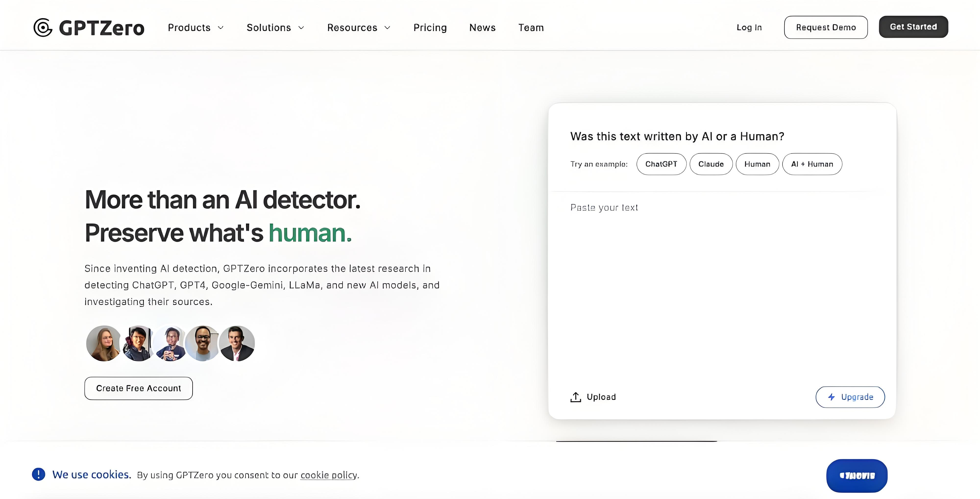The width and height of the screenshot is (980, 499).
Task: Click the first user avatar photo
Action: [103, 343]
